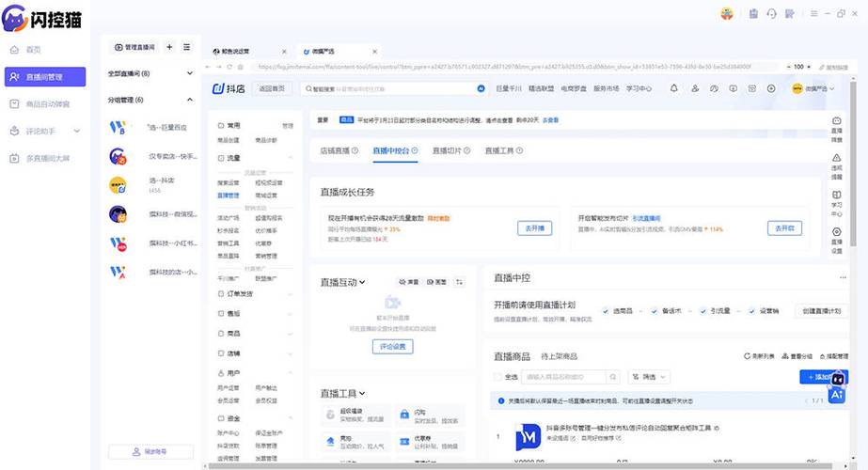Image resolution: width=868 pixels, height=470 pixels.
Task: Switch to the second tab with blue icon
Action: click(339, 52)
